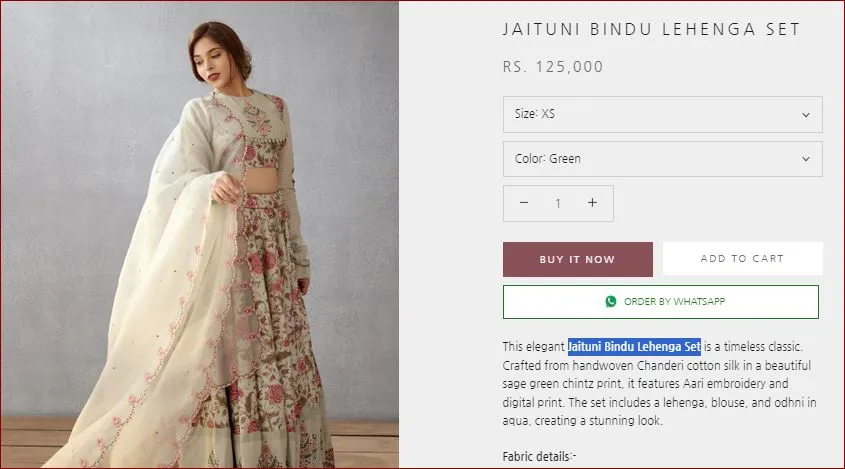The height and width of the screenshot is (469, 845).
Task: Click the green WhatsApp logo icon
Action: pos(611,301)
